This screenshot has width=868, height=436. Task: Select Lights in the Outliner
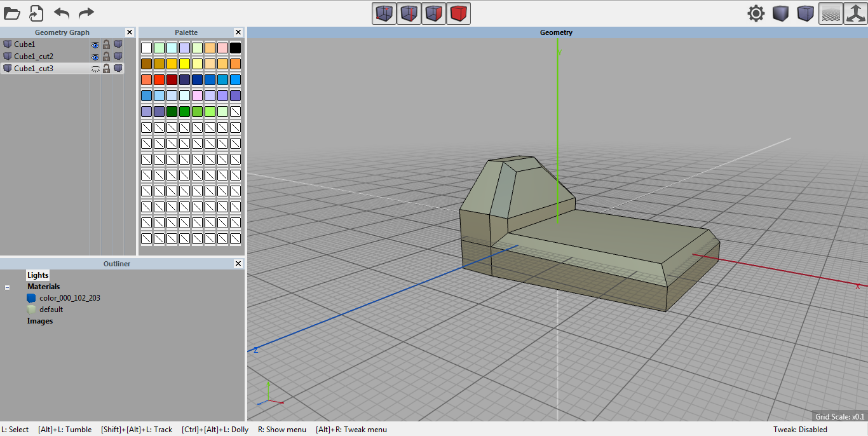tap(37, 275)
